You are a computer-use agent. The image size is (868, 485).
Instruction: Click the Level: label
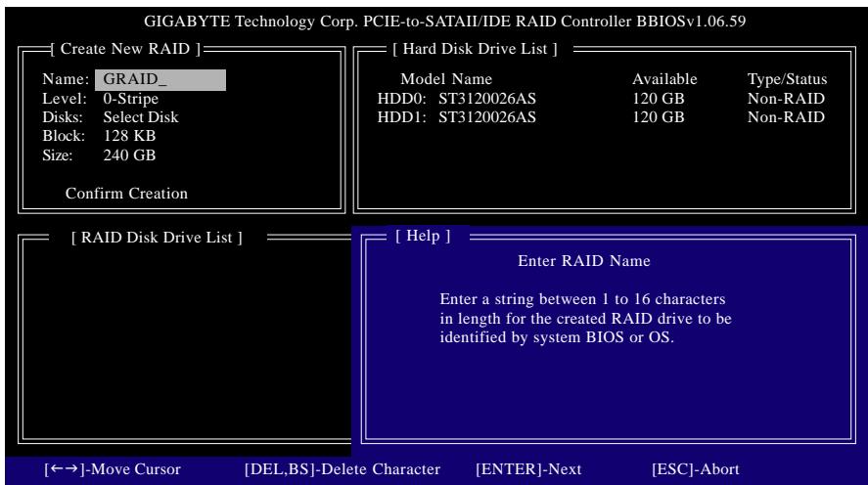[x=65, y=99]
